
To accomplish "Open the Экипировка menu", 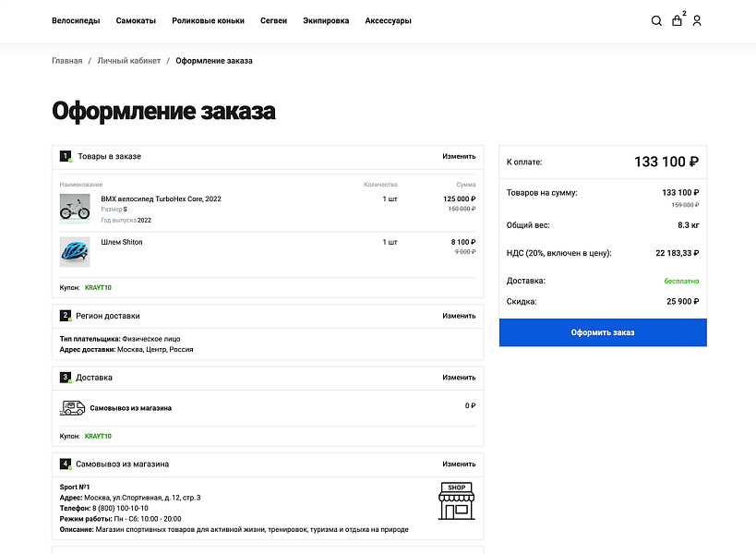I will click(x=325, y=20).
